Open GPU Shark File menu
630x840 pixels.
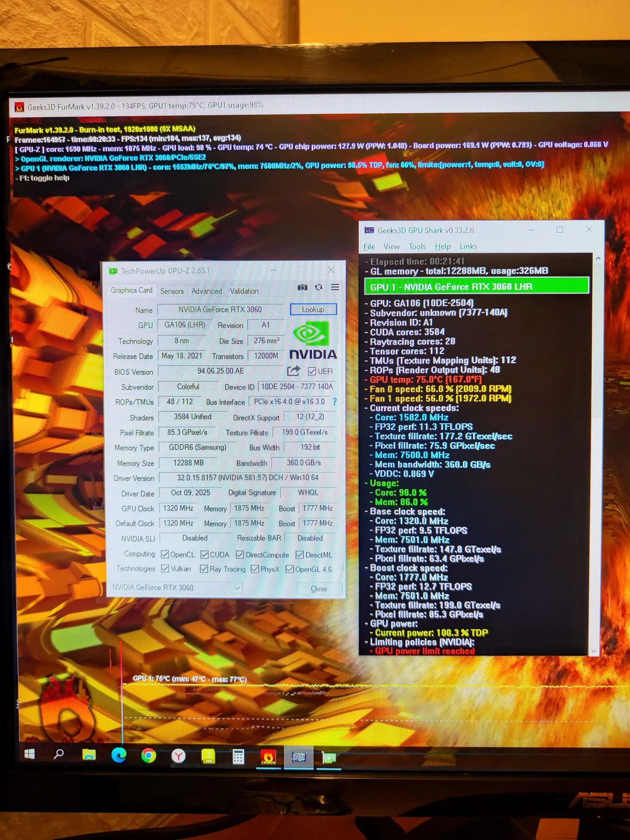pos(369,247)
